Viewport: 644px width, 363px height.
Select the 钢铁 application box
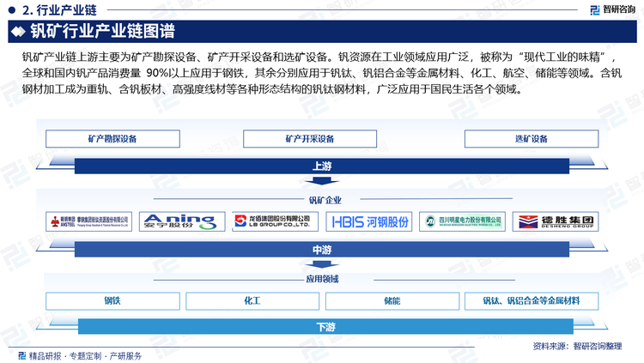point(112,301)
